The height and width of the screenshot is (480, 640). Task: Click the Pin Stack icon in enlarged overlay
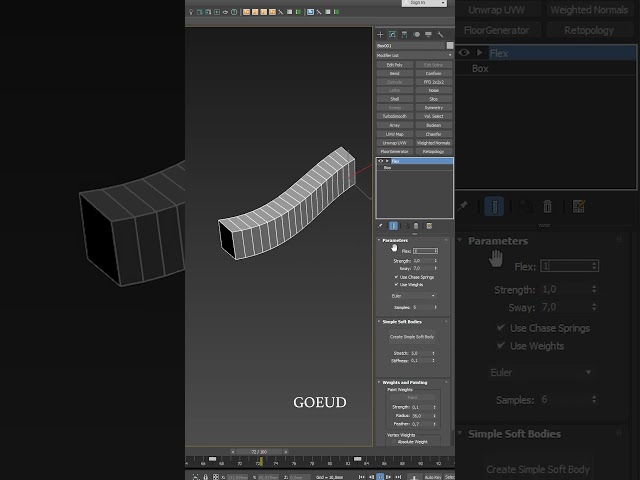pos(463,207)
